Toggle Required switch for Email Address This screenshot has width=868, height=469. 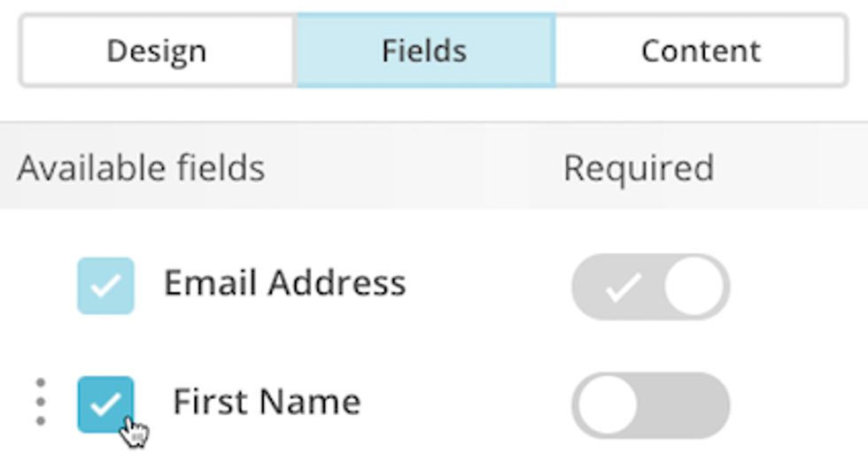pos(650,287)
